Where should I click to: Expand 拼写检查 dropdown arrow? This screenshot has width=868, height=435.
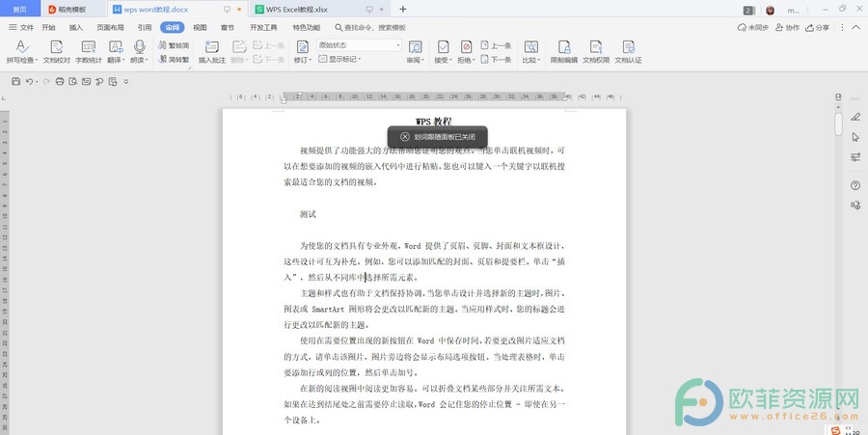(37, 60)
